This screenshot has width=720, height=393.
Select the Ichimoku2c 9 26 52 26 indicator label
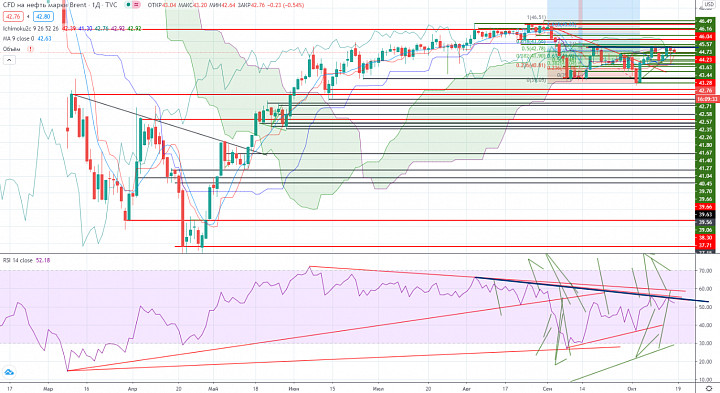pos(31,28)
